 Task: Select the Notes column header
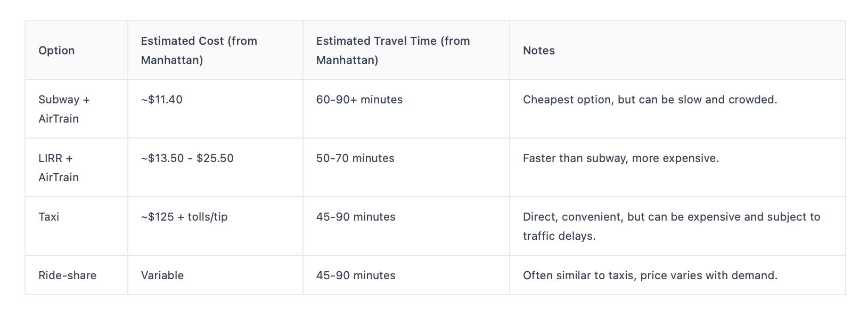click(x=677, y=51)
